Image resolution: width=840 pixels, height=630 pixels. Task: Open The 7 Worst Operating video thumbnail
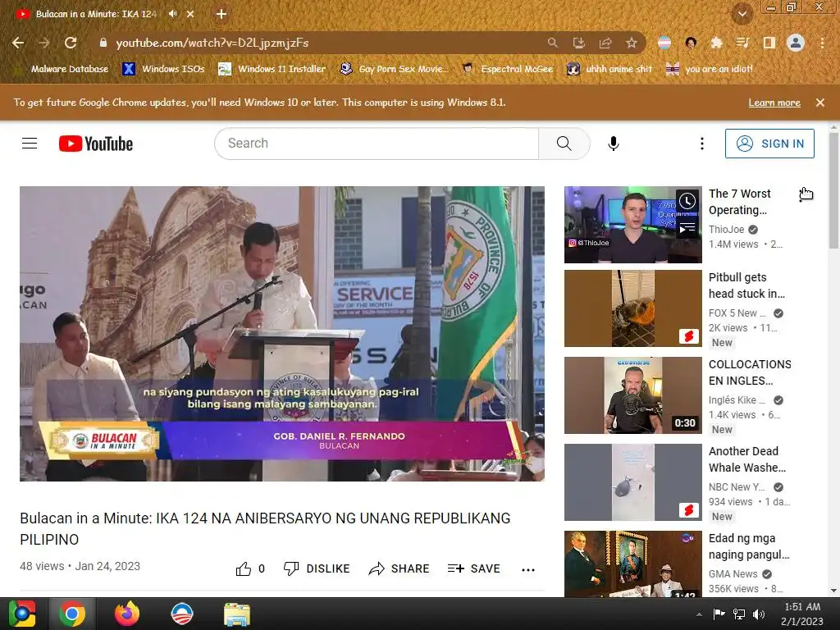pos(632,225)
